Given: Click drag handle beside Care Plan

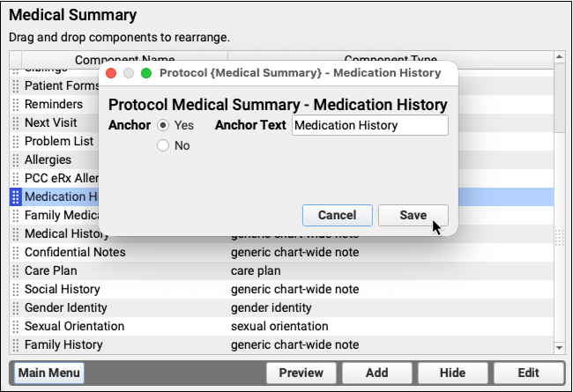Looking at the screenshot, I should [x=16, y=271].
